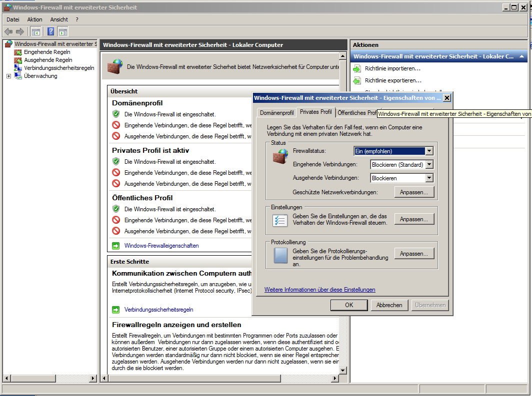Click the Back arrow toolbar icon
Image resolution: width=532 pixels, height=396 pixels.
point(8,32)
